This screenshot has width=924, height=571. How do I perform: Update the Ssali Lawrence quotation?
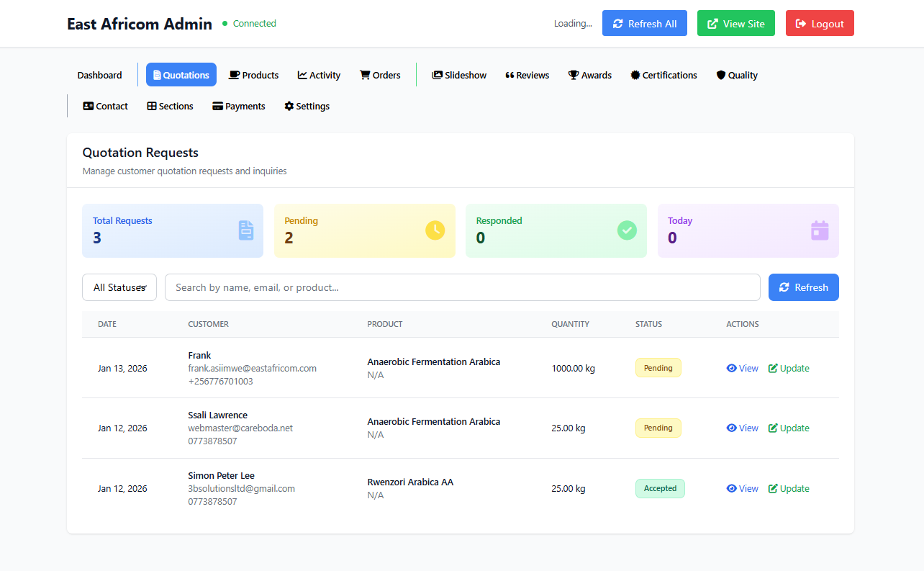point(789,428)
